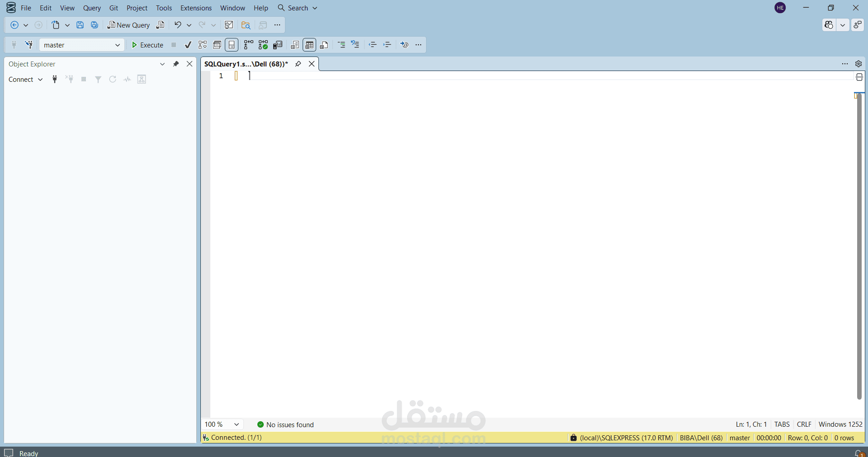Expand the Navigate Backward history dropdown arrow

coord(26,25)
